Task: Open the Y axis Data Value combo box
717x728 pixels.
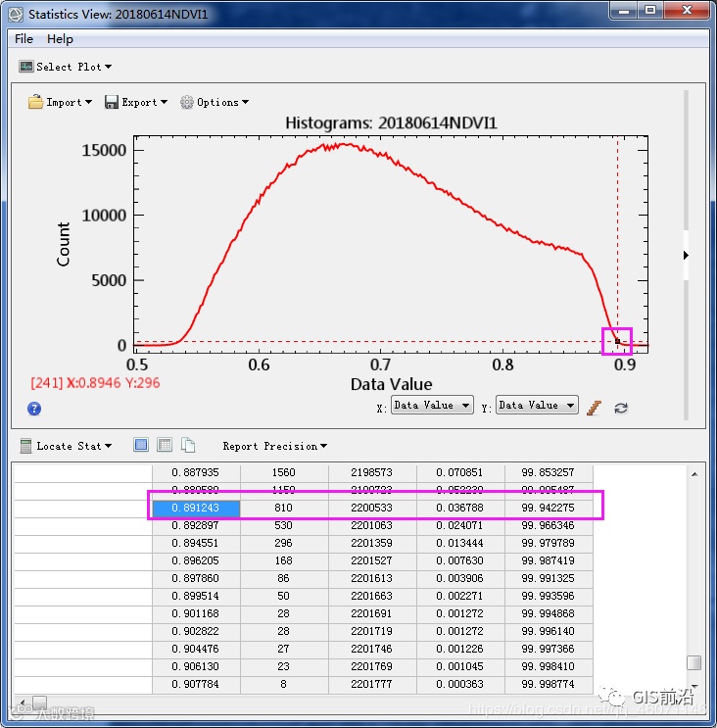Action: coord(537,405)
